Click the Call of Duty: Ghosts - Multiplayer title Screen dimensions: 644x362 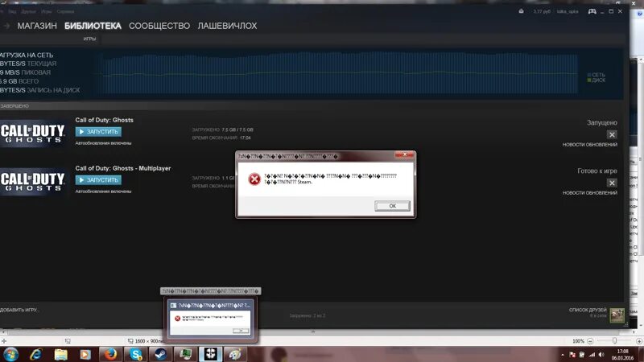[x=123, y=168]
